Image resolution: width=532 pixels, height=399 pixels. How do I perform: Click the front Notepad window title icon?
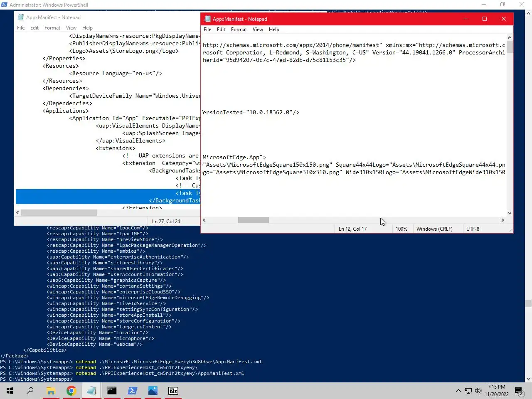coord(207,19)
